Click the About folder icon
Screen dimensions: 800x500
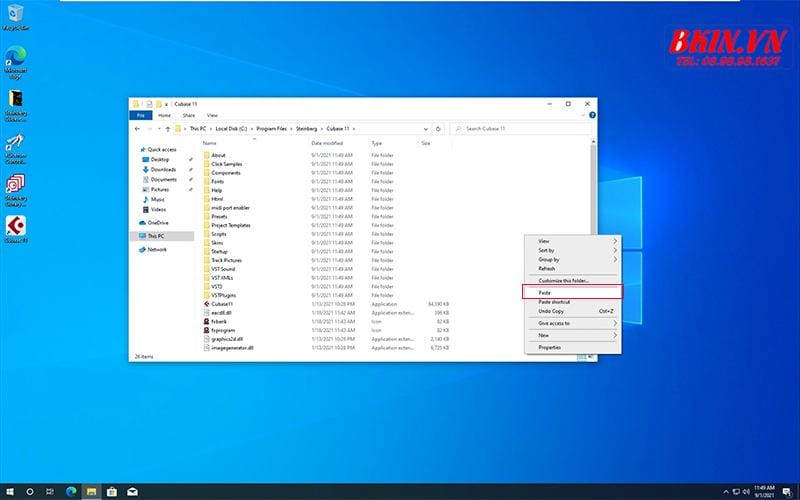pyautogui.click(x=207, y=155)
